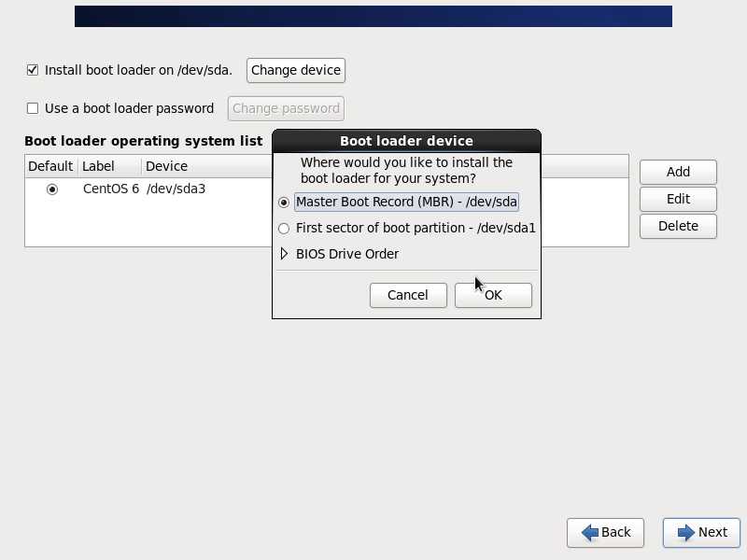Viewport: 747px width, 560px height.
Task: Click the Device column header
Action: [187, 166]
